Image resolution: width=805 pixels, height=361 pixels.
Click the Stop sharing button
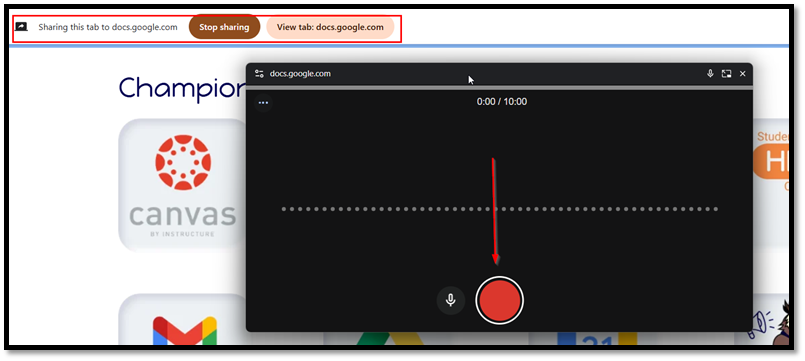click(x=224, y=27)
